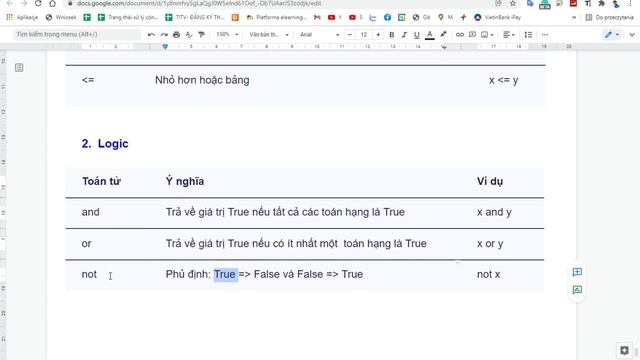Open the Explore button at bottom right
The image size is (640, 360).
(624, 350)
